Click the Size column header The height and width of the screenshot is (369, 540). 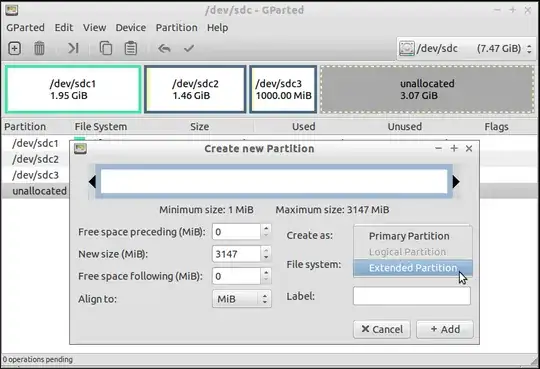pyautogui.click(x=199, y=126)
